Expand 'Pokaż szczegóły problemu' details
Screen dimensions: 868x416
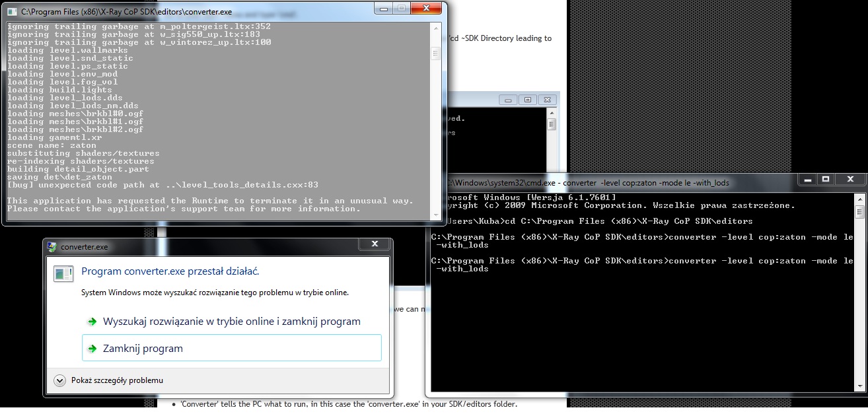[109, 380]
